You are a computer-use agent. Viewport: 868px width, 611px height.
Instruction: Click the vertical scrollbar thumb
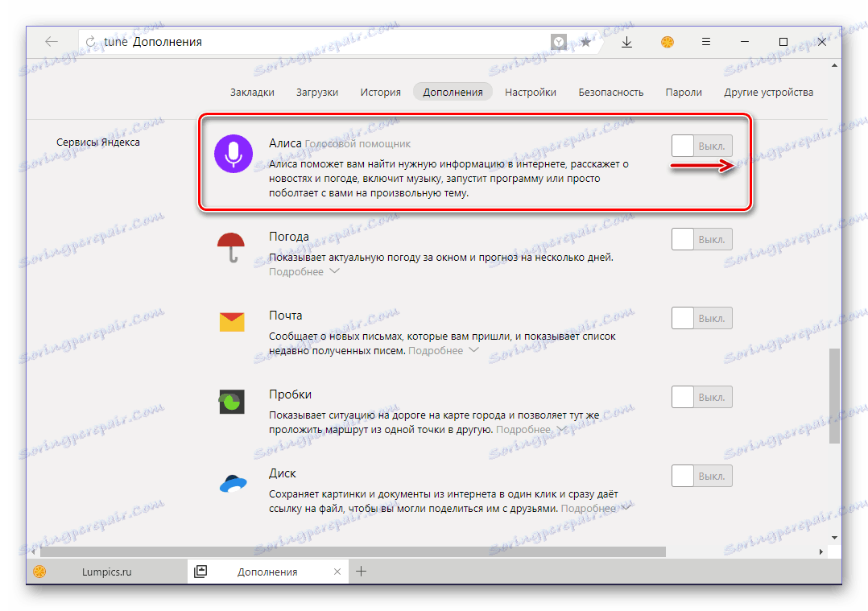834,395
